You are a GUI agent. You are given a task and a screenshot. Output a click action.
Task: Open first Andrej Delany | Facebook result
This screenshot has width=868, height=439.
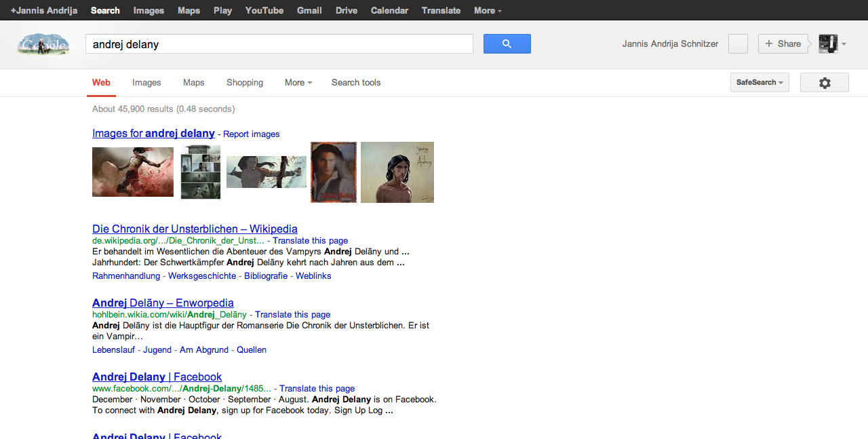157,377
